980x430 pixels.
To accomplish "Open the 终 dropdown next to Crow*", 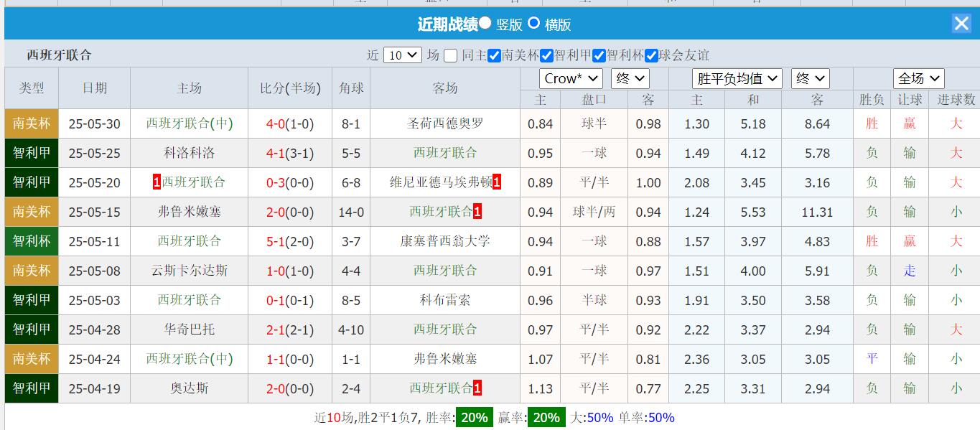I will 629,78.
